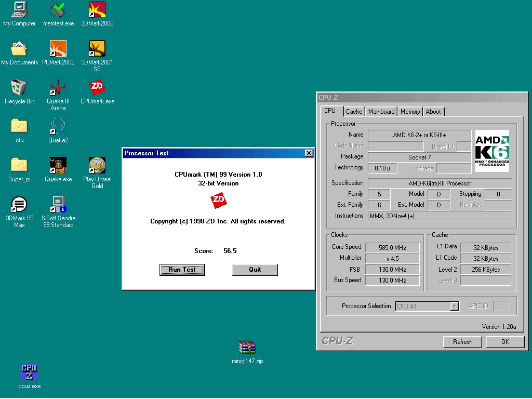
Task: Click the empty APIC ID field
Action: tap(501, 306)
